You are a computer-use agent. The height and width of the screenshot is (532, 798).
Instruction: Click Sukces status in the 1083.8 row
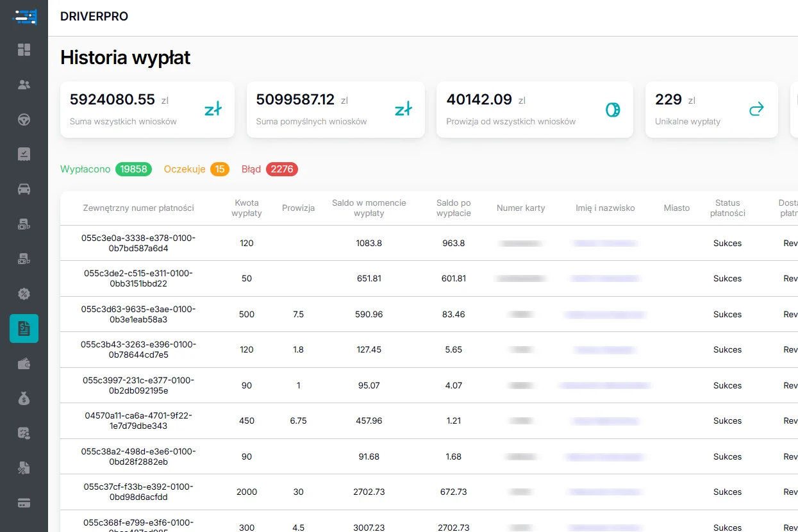727,243
